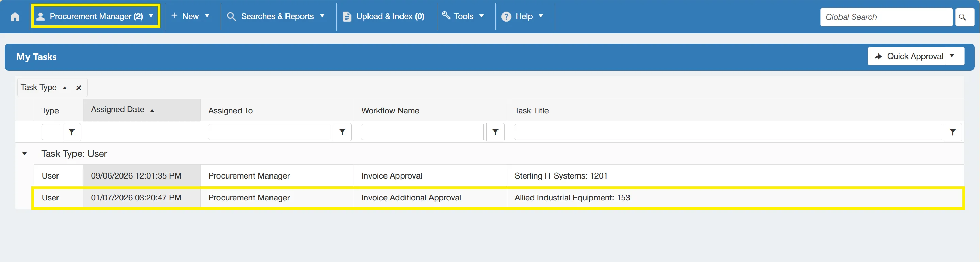Image resolution: width=980 pixels, height=262 pixels.
Task: Click the Upload & Index document icon
Action: [347, 17]
